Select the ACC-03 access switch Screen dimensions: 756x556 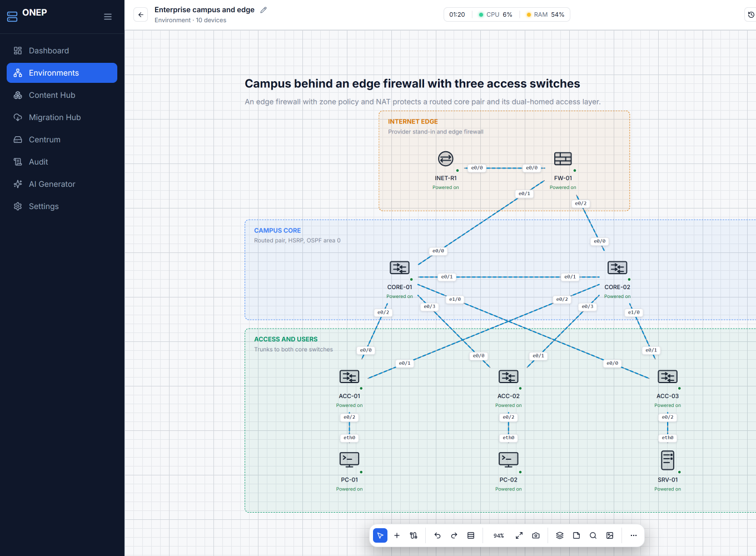point(668,377)
